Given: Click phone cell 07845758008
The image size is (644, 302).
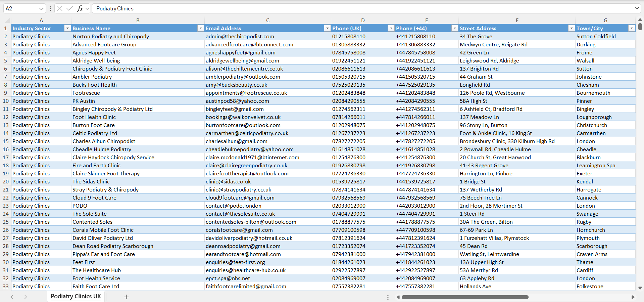Looking at the screenshot, I should click(363, 52).
